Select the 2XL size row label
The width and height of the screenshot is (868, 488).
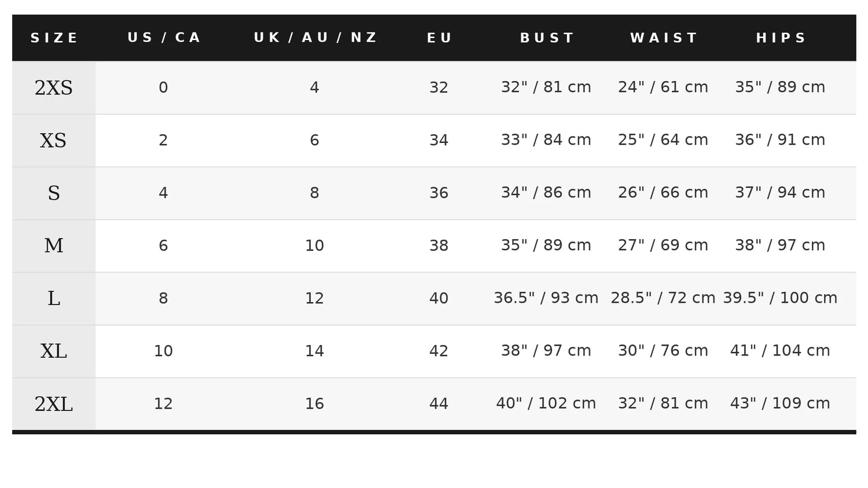tap(54, 404)
